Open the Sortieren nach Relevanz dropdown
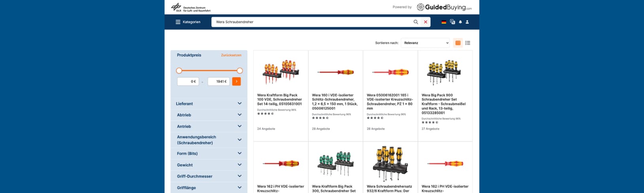This screenshot has height=193, width=644. 425,43
